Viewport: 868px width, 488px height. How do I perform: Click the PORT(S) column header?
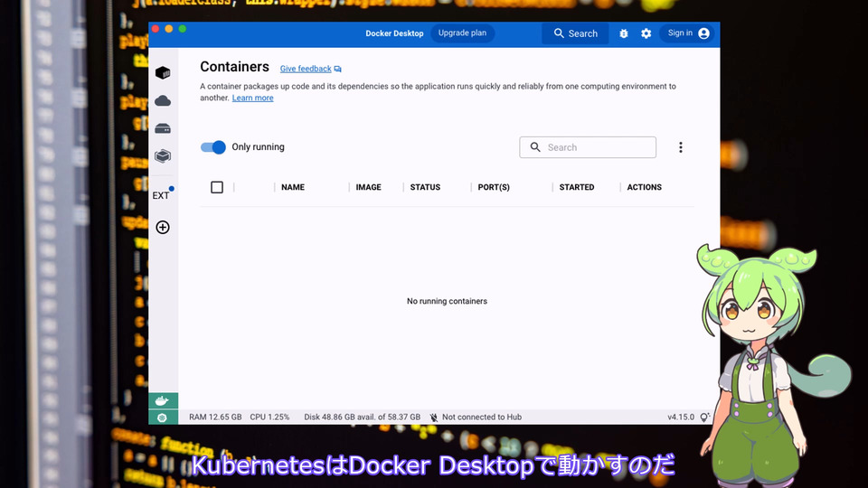click(x=494, y=187)
